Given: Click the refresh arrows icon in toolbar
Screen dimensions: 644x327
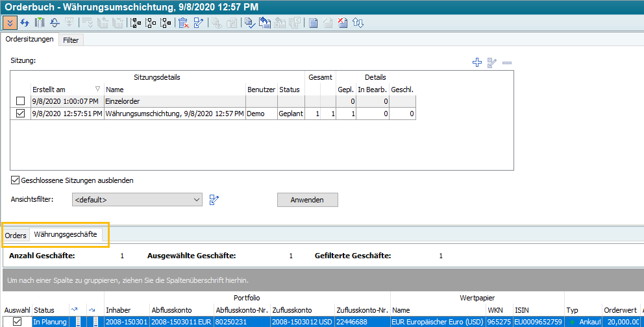Looking at the screenshot, I should (x=25, y=23).
